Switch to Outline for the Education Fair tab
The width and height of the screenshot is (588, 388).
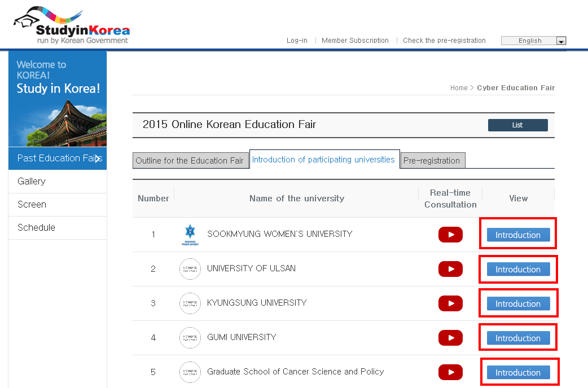(x=191, y=161)
